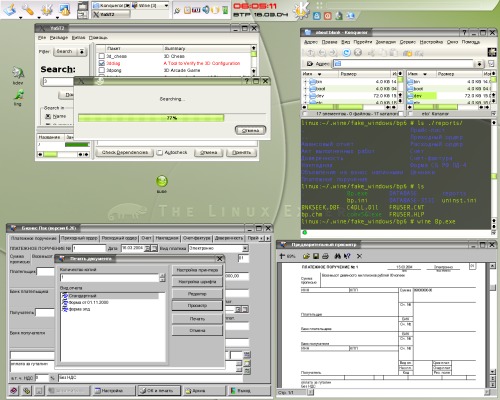Screen dimensions: 500x400
Task: Click the zoom 69% tool in preview
Action: coord(288,256)
